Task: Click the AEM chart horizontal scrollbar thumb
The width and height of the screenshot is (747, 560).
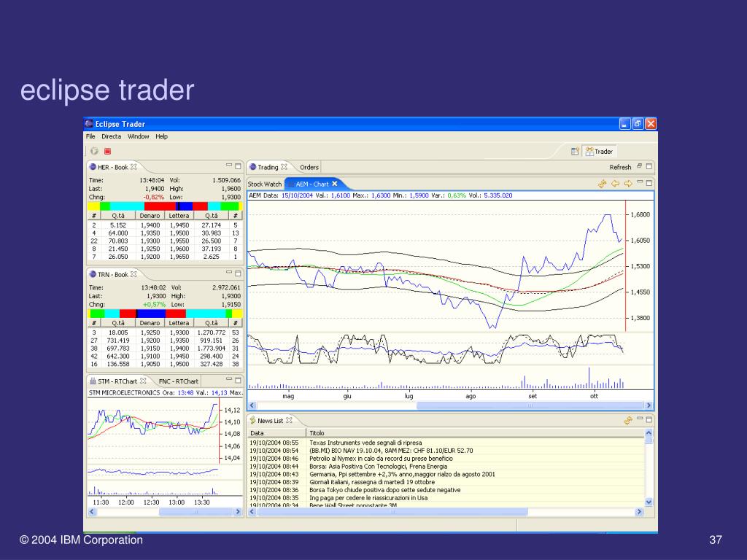Action: click(x=530, y=405)
